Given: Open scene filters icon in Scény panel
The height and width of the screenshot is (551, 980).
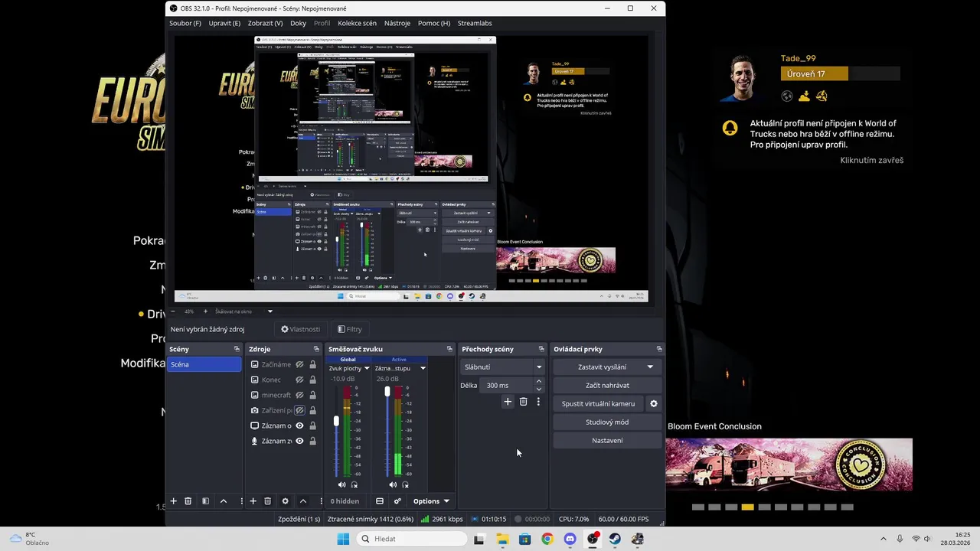Looking at the screenshot, I should [205, 501].
